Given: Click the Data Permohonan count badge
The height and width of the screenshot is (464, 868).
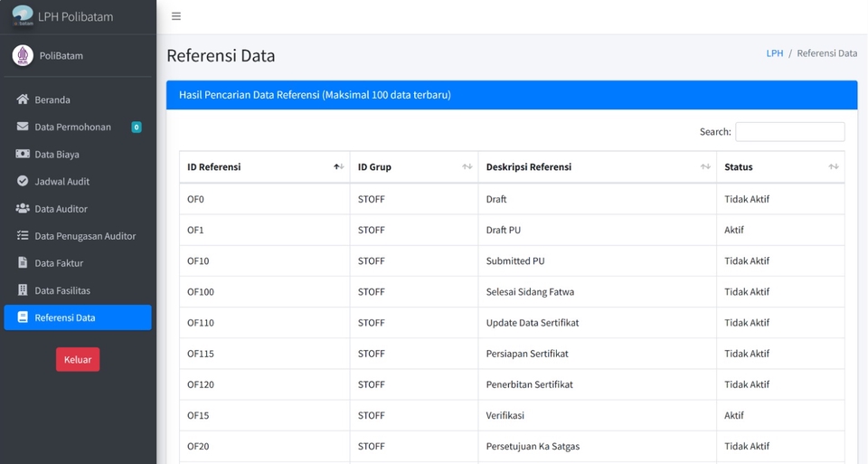Looking at the screenshot, I should [x=137, y=128].
